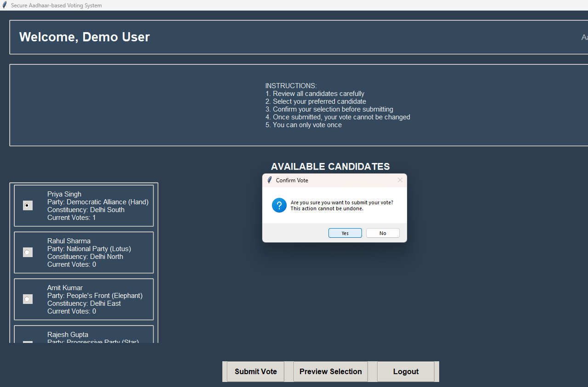
Task: Click the Welcome, Demo User heading
Action: (x=85, y=37)
